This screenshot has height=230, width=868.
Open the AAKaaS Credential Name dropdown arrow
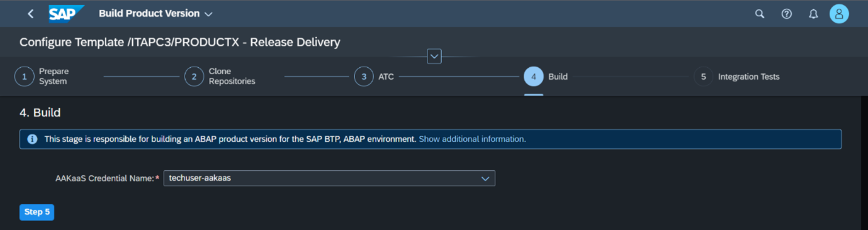point(485,178)
